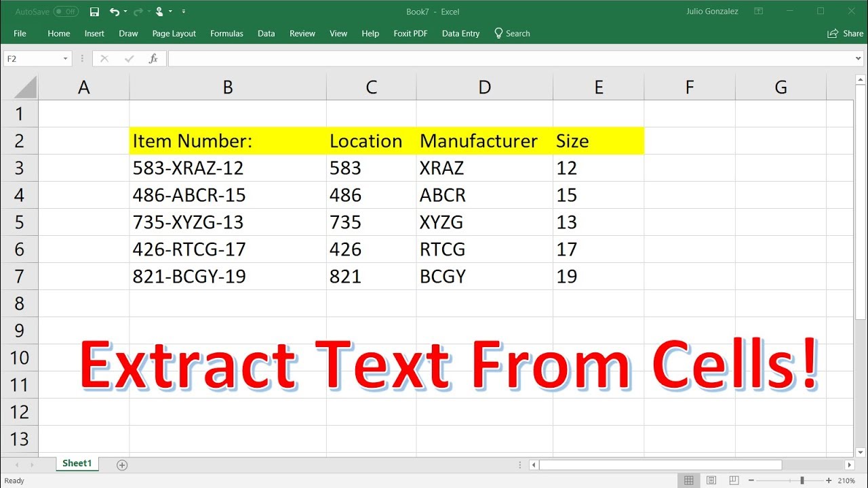Expand the formula bar chevron
The height and width of the screenshot is (488, 868).
[859, 59]
